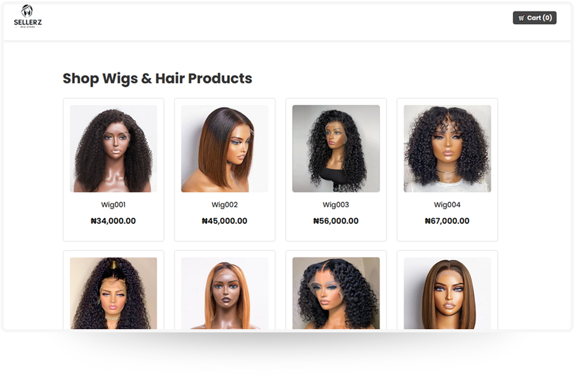Open the second-row short curly black wig

point(336,293)
